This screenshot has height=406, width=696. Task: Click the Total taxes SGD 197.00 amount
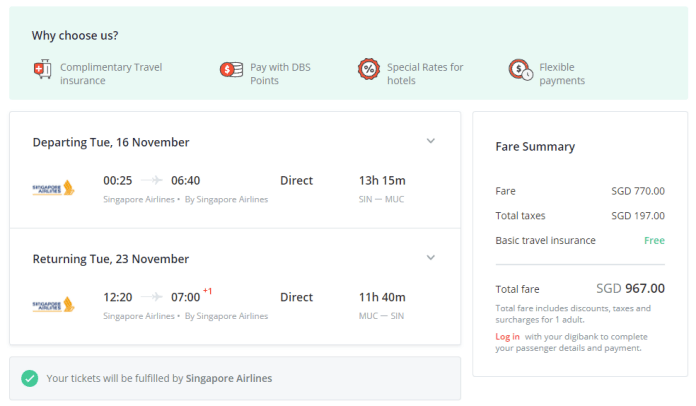pyautogui.click(x=637, y=215)
